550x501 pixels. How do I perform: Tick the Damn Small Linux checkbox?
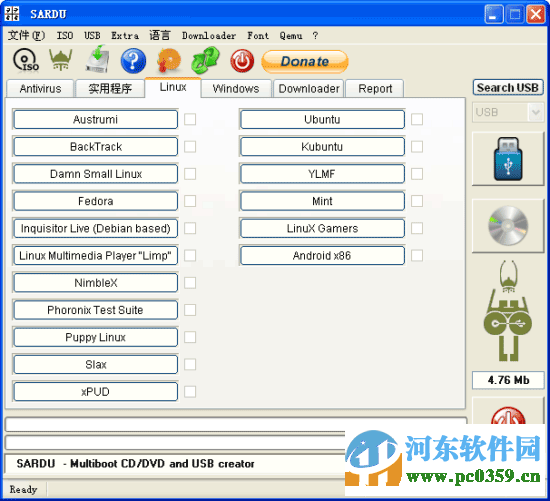pos(190,174)
